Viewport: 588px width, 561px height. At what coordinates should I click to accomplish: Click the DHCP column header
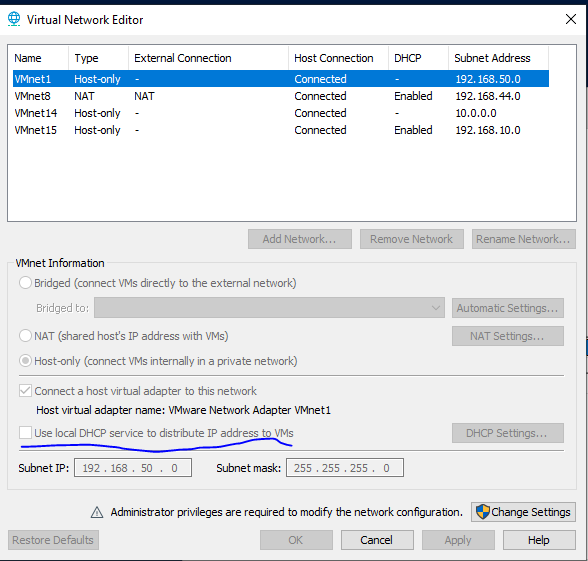[x=418, y=58]
